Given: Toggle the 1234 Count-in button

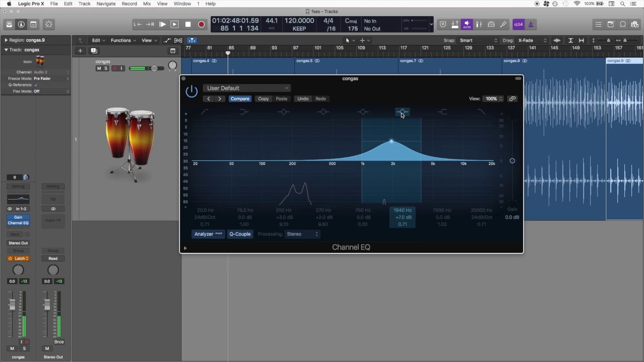Looking at the screenshot, I should point(518,24).
